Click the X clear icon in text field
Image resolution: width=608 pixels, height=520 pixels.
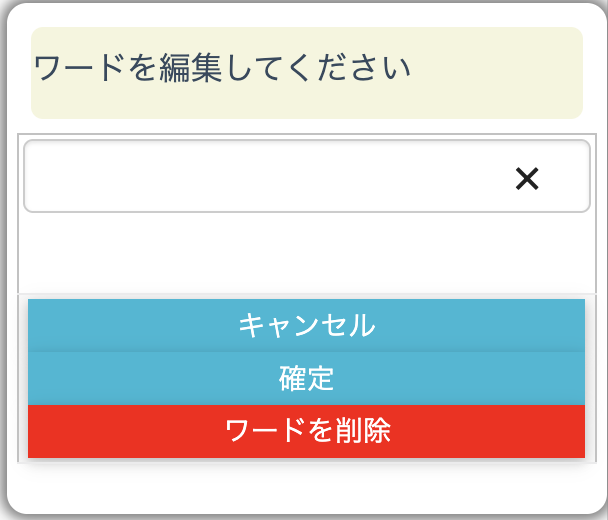point(527,178)
